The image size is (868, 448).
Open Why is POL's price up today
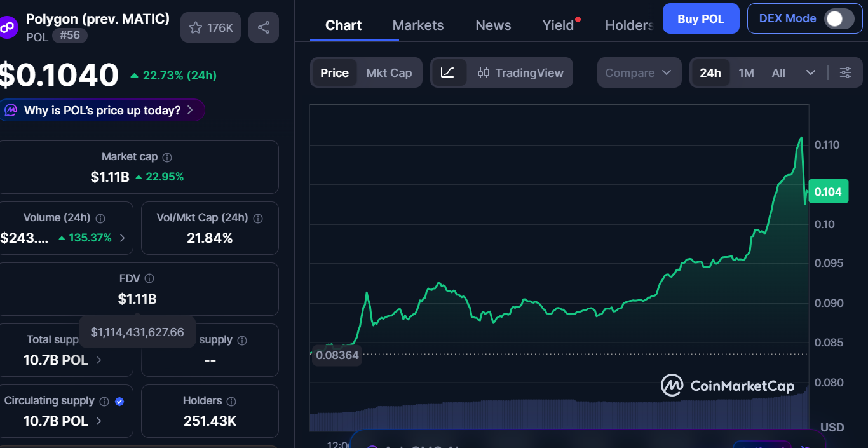[102, 110]
